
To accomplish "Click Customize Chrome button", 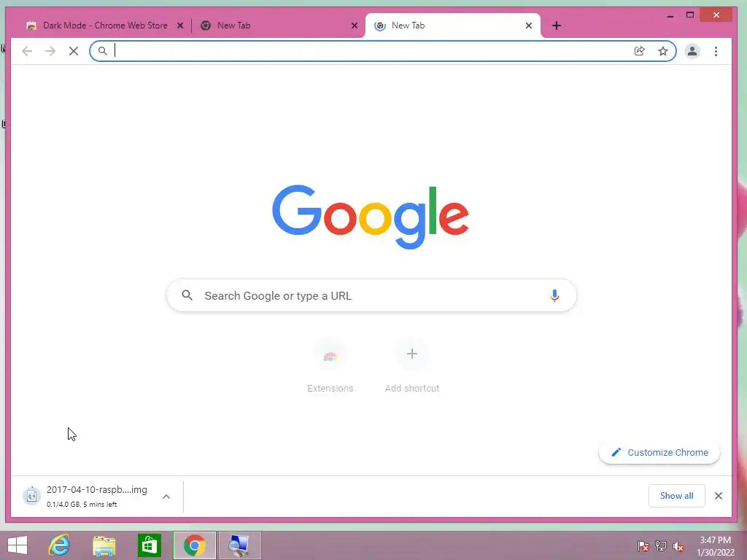I will 659,452.
